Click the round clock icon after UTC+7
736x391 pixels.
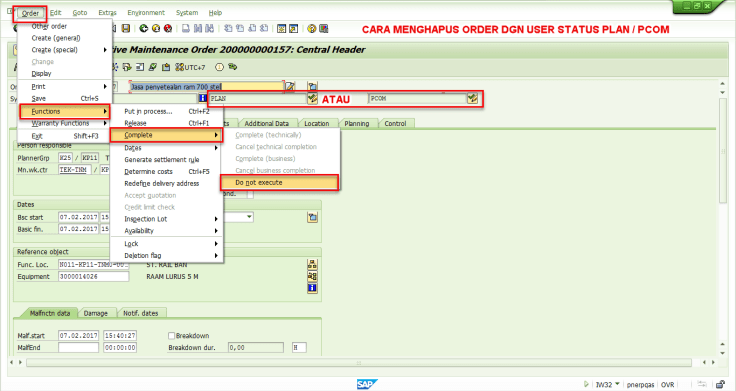pos(219,67)
